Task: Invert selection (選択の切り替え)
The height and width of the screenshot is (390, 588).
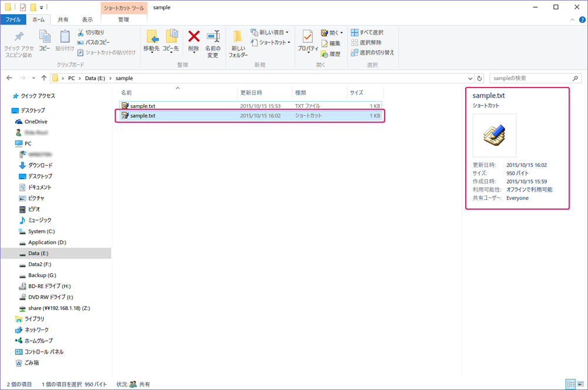Action: (373, 52)
